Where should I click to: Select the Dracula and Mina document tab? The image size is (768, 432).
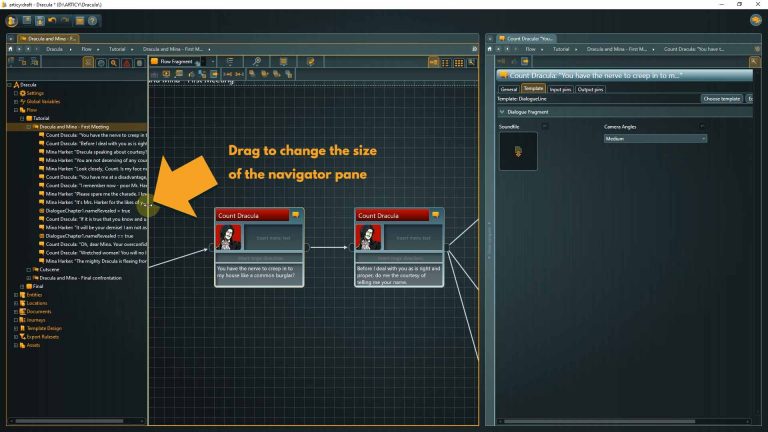[x=48, y=38]
